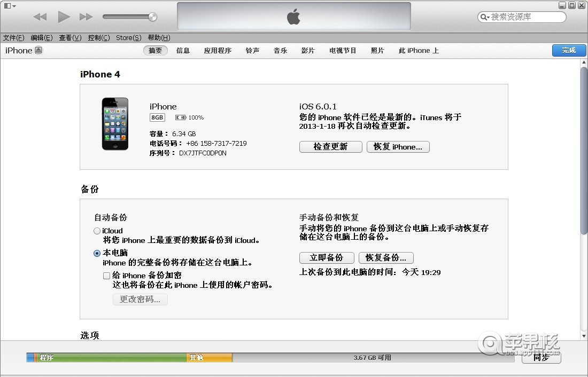588x377 pixels.
Task: Open the 帮助(H) menu
Action: point(159,38)
